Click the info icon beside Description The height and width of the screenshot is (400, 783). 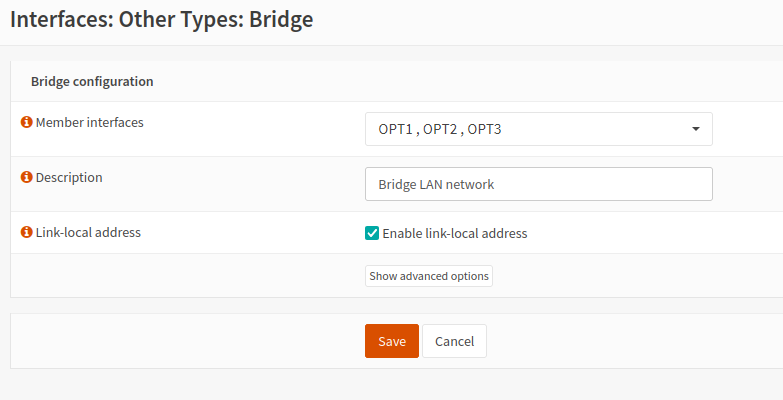(x=27, y=177)
